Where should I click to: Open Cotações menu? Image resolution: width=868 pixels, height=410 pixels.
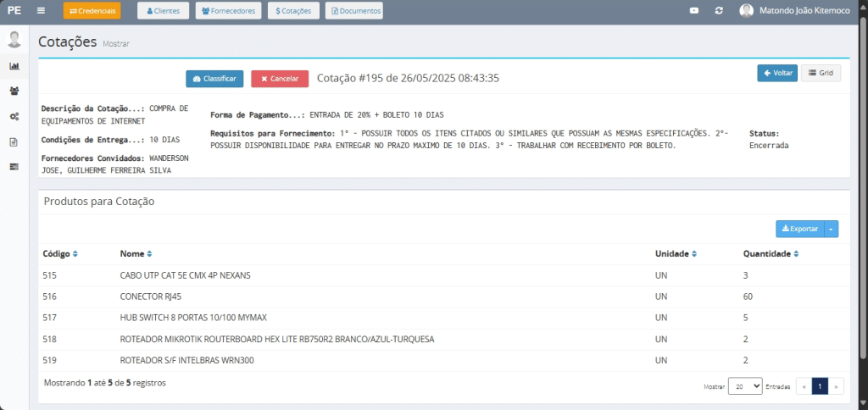293,10
